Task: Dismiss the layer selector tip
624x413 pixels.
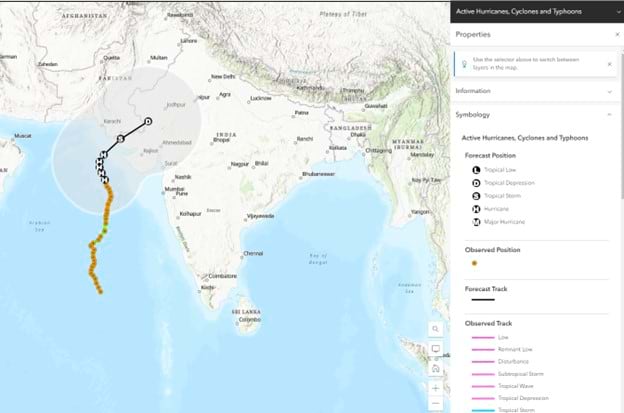Action: pyautogui.click(x=610, y=64)
